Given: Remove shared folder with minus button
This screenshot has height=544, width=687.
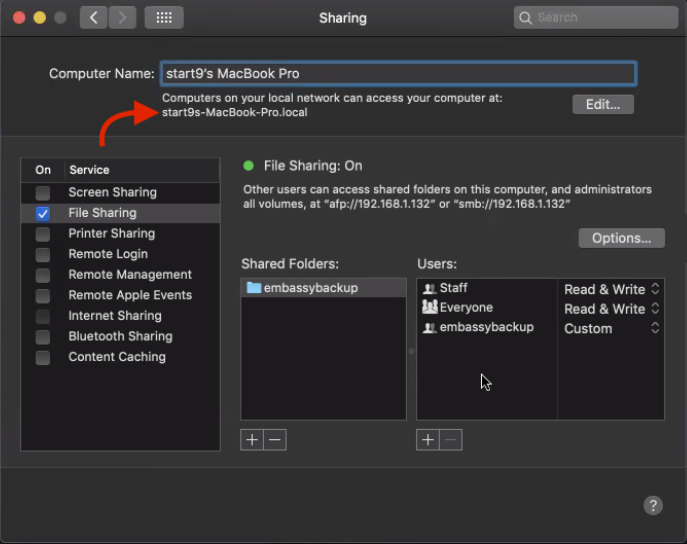Looking at the screenshot, I should pos(275,440).
